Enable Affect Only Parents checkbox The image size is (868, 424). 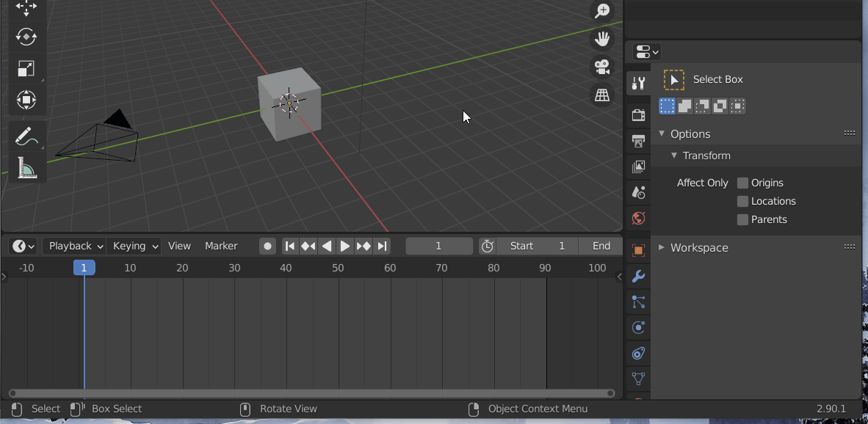click(743, 219)
